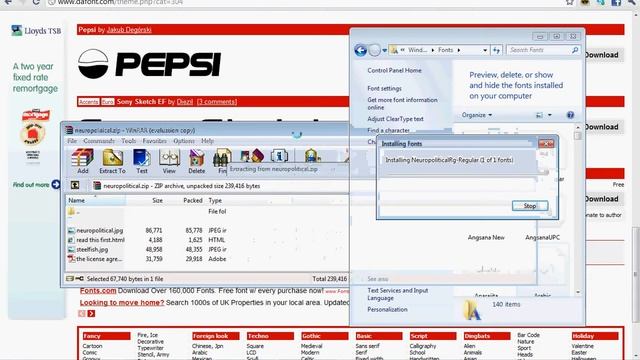Close the Installing Fonts dialog

[x=546, y=144]
